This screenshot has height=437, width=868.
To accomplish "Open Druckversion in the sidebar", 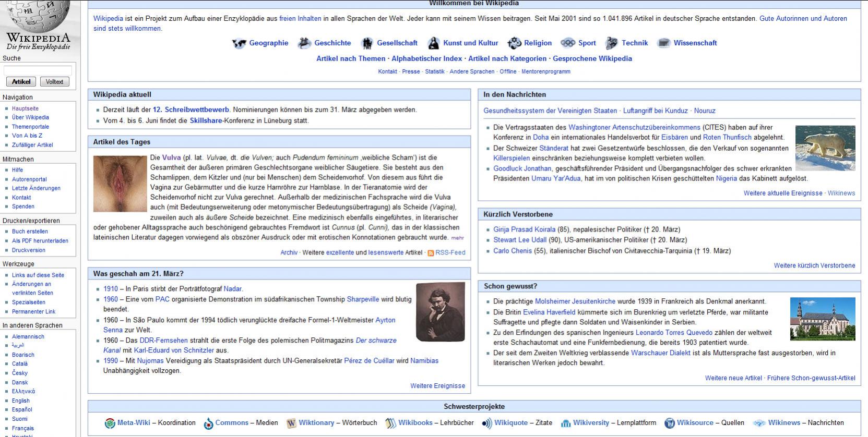I will [29, 250].
